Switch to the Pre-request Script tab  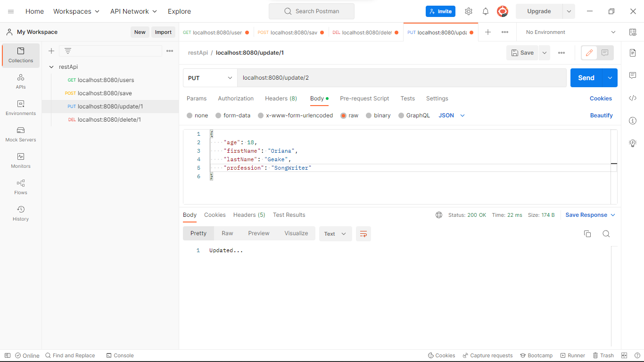(364, 99)
